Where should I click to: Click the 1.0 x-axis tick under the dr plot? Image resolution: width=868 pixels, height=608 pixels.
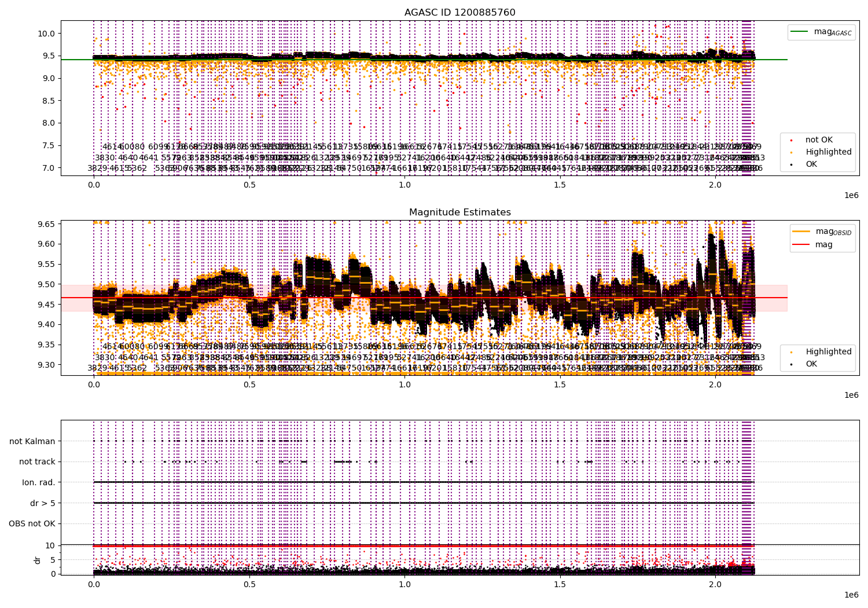click(x=404, y=585)
